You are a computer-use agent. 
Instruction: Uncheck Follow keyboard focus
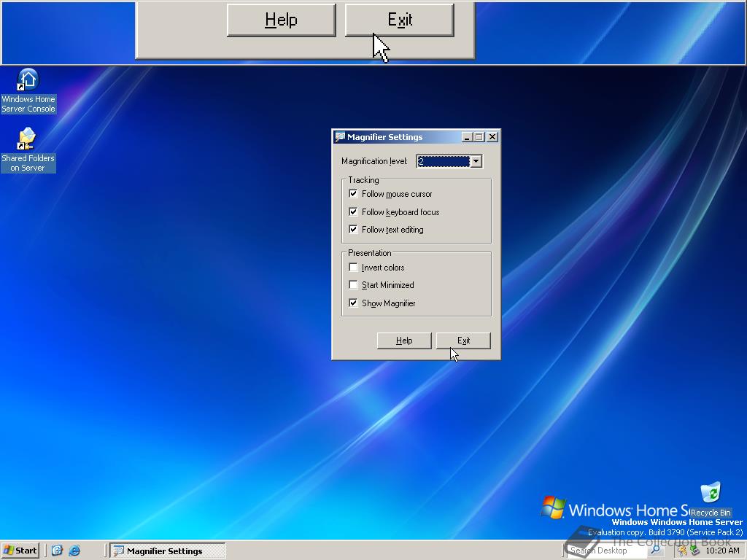click(353, 211)
